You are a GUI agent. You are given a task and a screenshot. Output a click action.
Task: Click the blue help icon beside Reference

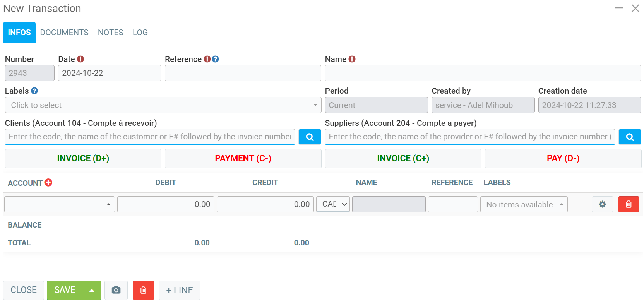216,59
